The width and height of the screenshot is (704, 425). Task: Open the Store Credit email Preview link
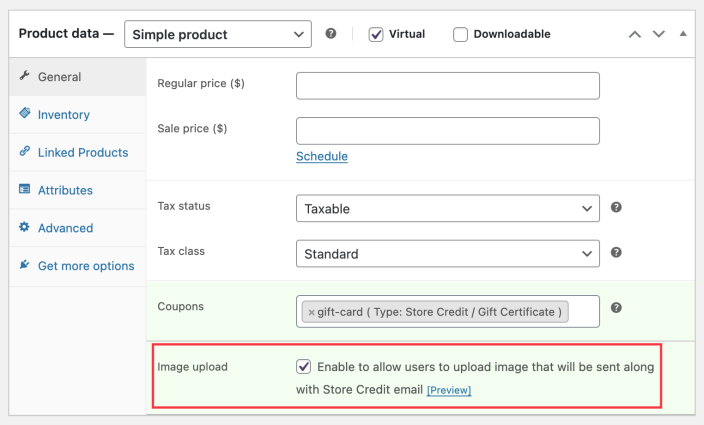pos(449,390)
